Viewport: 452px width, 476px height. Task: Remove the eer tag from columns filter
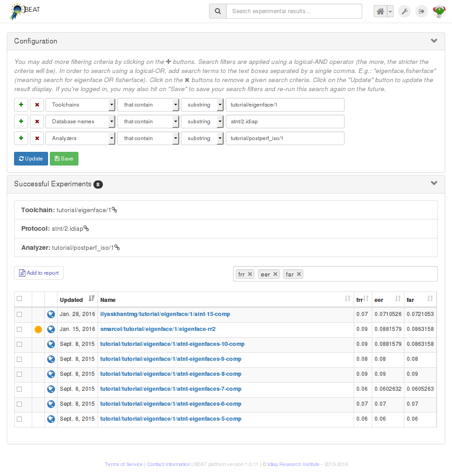[275, 274]
